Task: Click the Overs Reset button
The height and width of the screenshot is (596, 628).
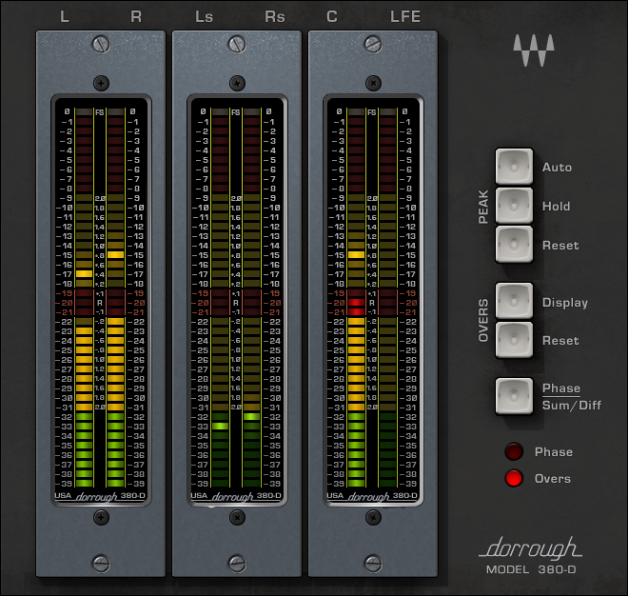Action: click(514, 339)
